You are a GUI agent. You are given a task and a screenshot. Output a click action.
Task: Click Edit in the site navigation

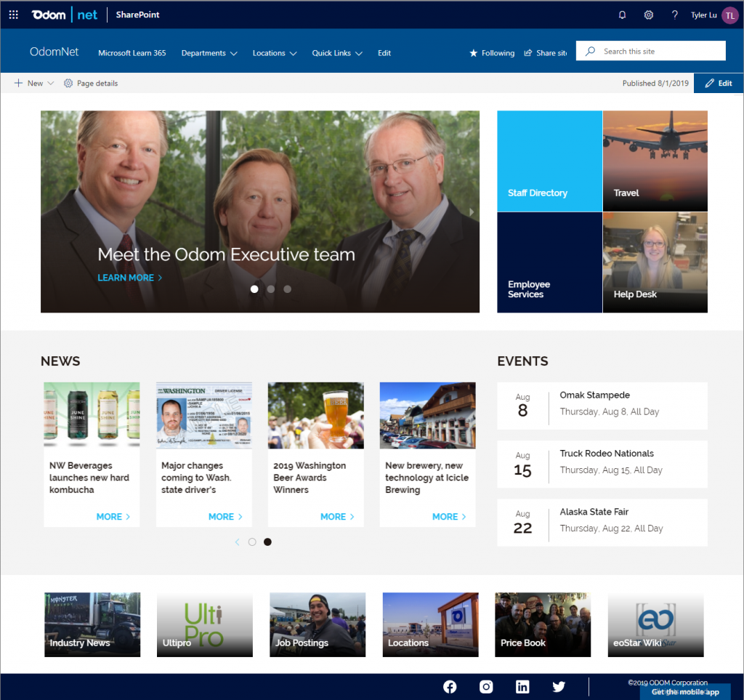click(x=384, y=53)
